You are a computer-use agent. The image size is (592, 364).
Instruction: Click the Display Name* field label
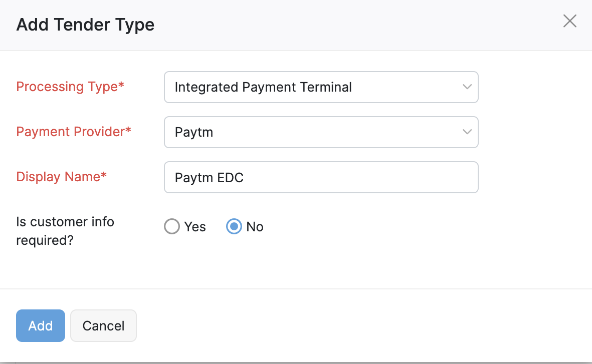(x=62, y=177)
